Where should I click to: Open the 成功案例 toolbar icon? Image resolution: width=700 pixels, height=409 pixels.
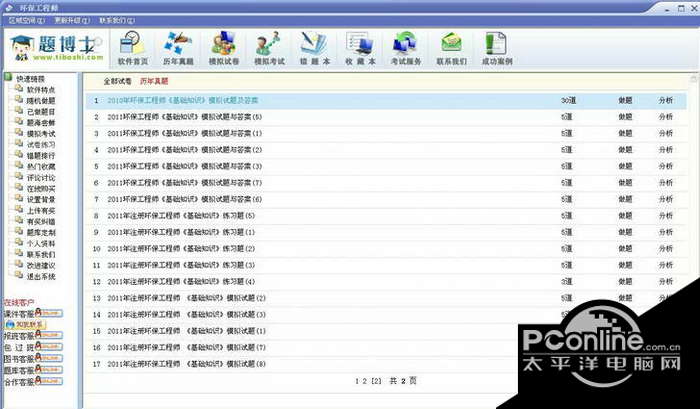click(x=497, y=48)
